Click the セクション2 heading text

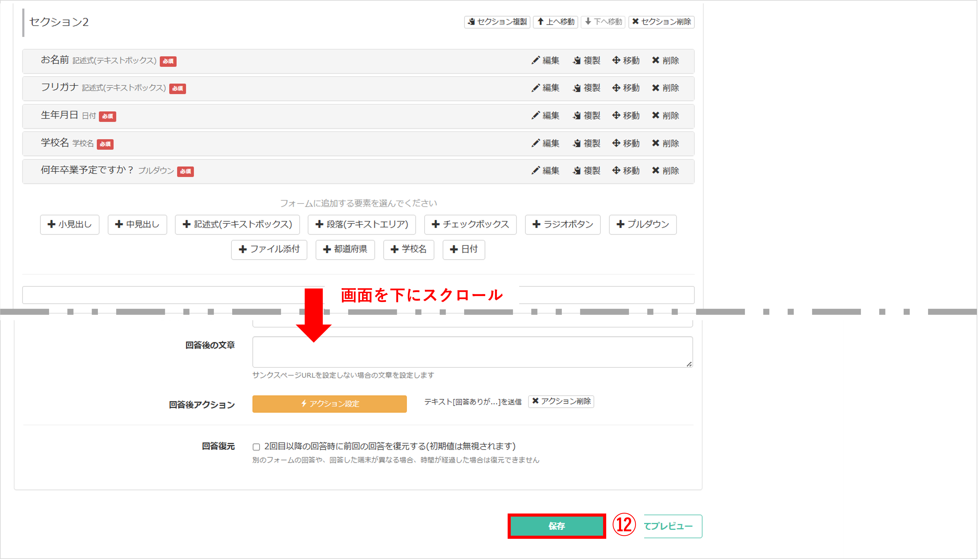[59, 22]
